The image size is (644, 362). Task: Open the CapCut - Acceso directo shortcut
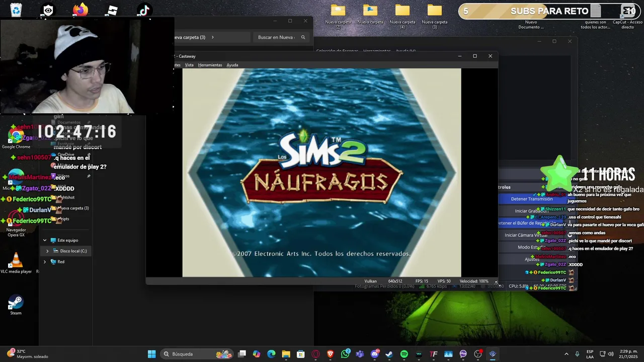(x=627, y=16)
